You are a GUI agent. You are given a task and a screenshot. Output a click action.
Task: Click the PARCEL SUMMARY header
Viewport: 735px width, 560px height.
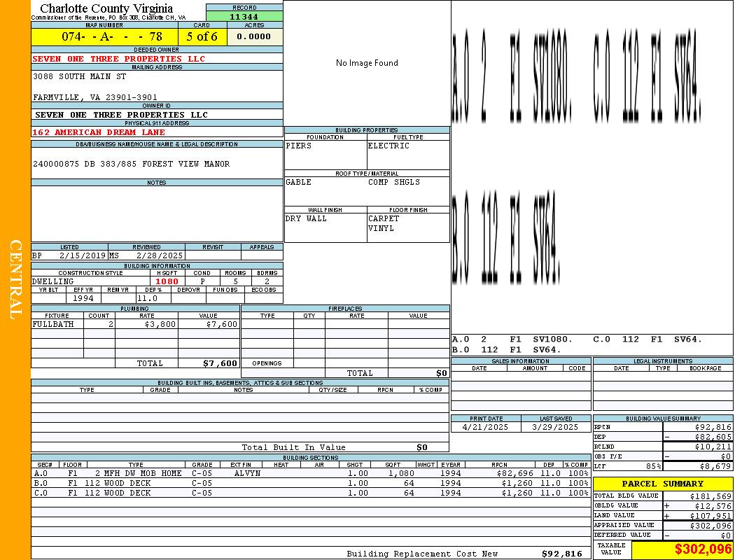(x=663, y=484)
